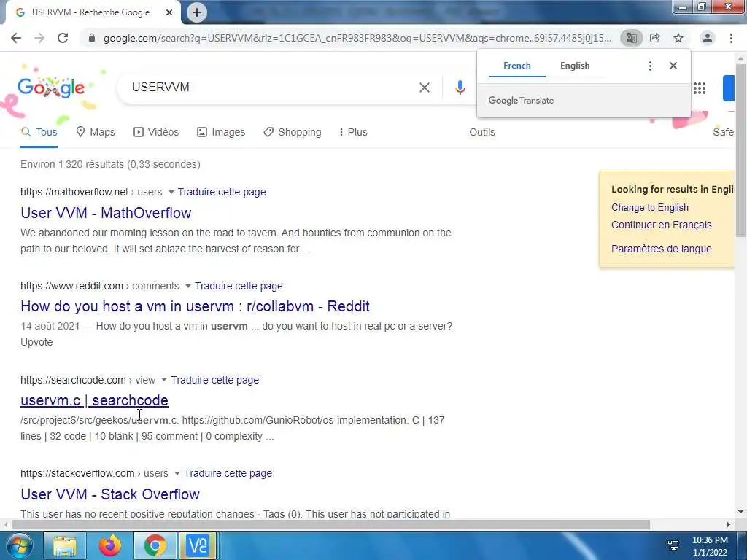Screen dimensions: 747x560
Task: Share this page via share icon
Action: (655, 38)
